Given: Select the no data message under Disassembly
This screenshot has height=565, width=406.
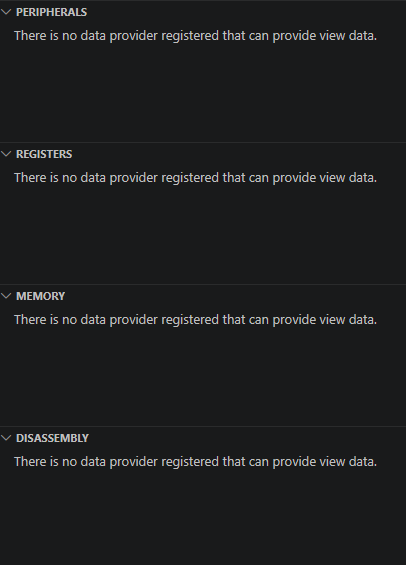Looking at the screenshot, I should (x=195, y=462).
